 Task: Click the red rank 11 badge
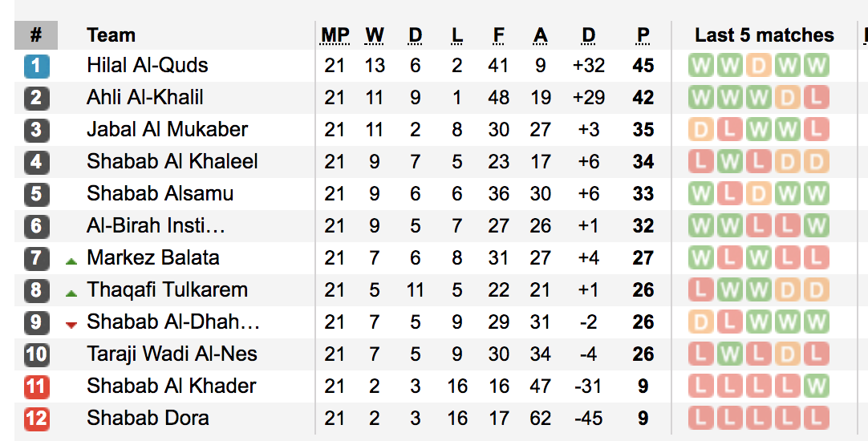[x=37, y=386]
